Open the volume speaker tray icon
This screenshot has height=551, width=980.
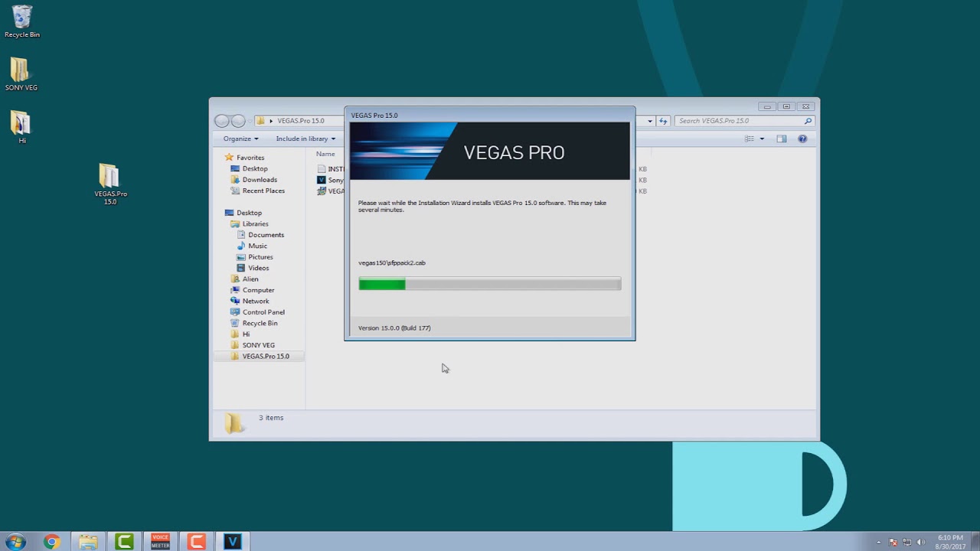[x=920, y=543]
